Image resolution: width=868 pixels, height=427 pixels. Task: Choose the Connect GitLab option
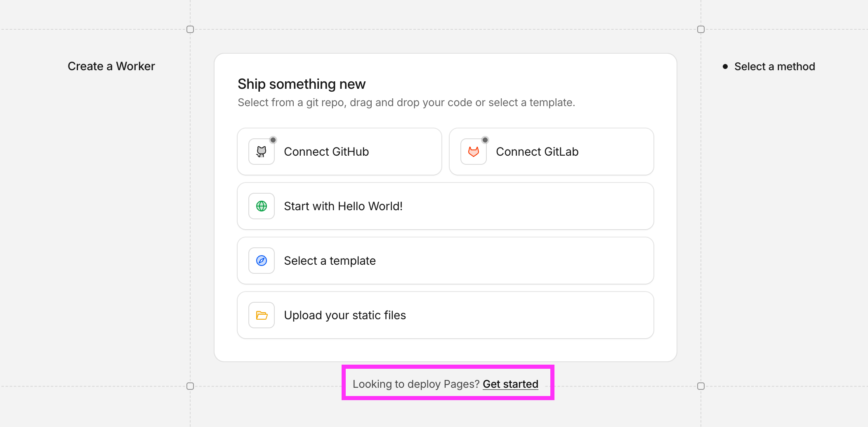[551, 152]
